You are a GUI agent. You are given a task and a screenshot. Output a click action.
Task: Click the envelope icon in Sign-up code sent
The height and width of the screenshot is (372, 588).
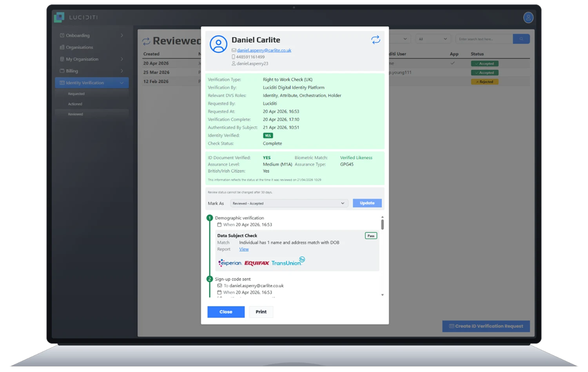pos(220,286)
